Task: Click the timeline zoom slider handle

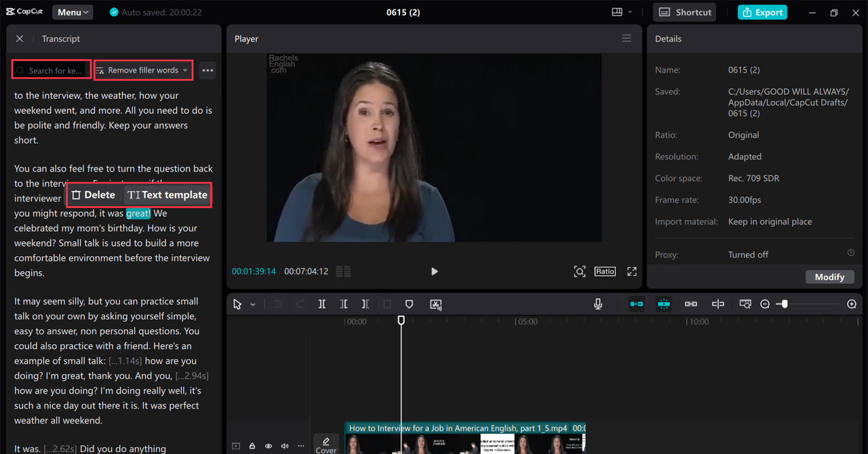Action: tap(785, 304)
